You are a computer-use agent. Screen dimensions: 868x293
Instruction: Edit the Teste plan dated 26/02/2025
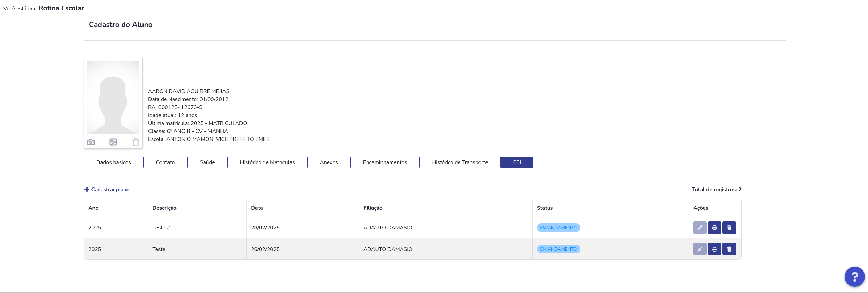tap(700, 249)
